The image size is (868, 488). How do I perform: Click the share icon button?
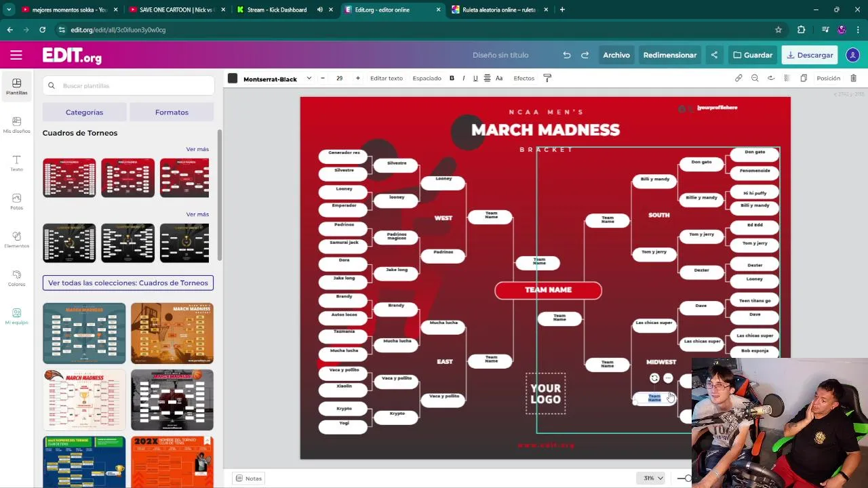[x=714, y=55]
